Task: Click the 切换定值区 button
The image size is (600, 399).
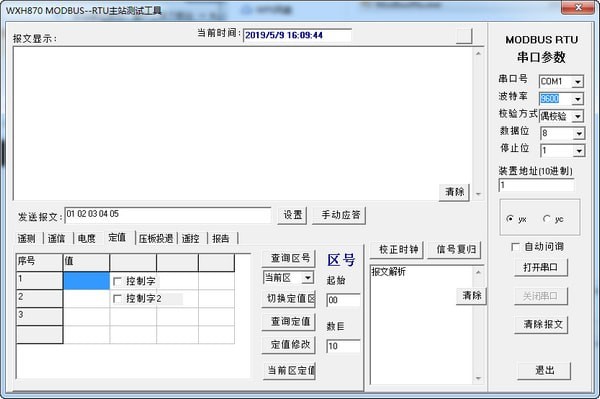Action: [x=289, y=299]
